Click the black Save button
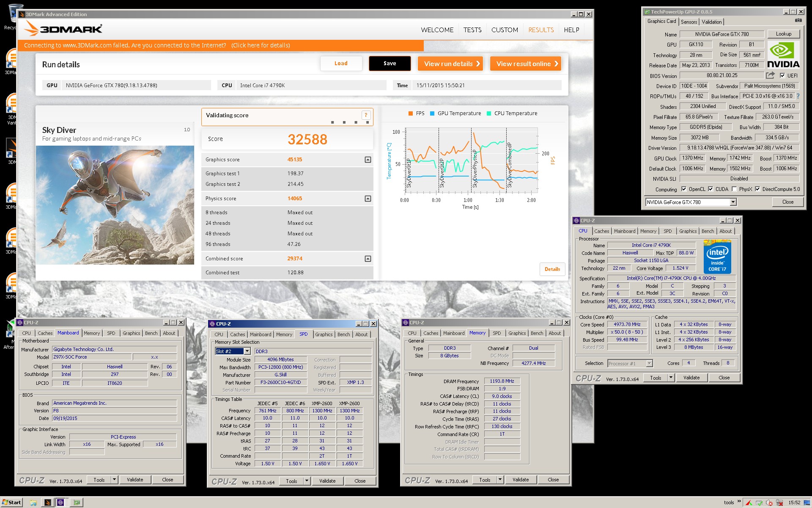 pyautogui.click(x=390, y=63)
